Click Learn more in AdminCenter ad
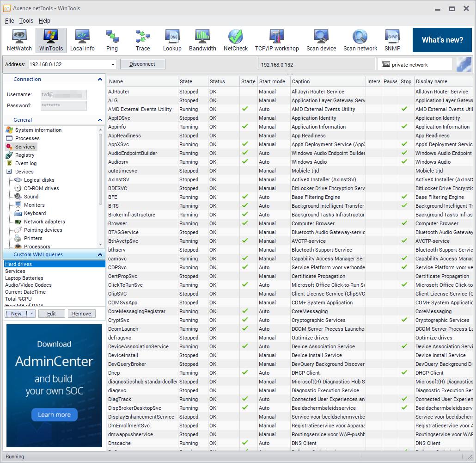Viewport: 476px width, 463px height. [x=54, y=414]
